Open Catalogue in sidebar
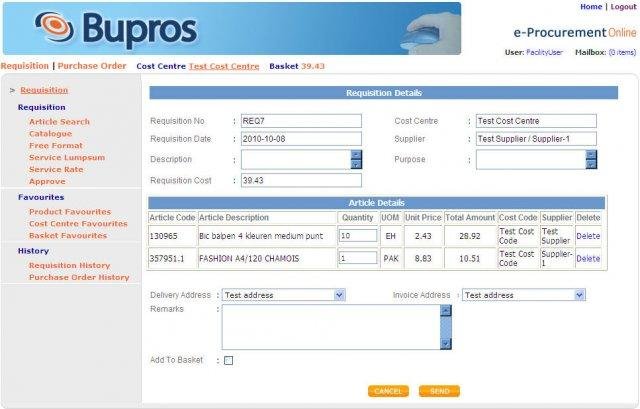The image size is (640, 409). click(x=50, y=133)
